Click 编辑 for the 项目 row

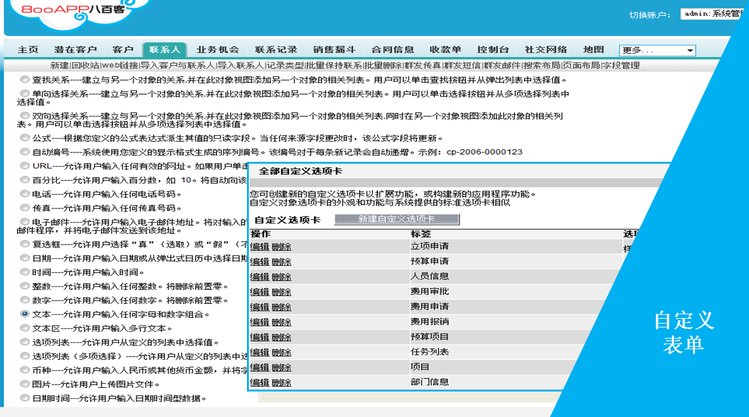(x=260, y=368)
